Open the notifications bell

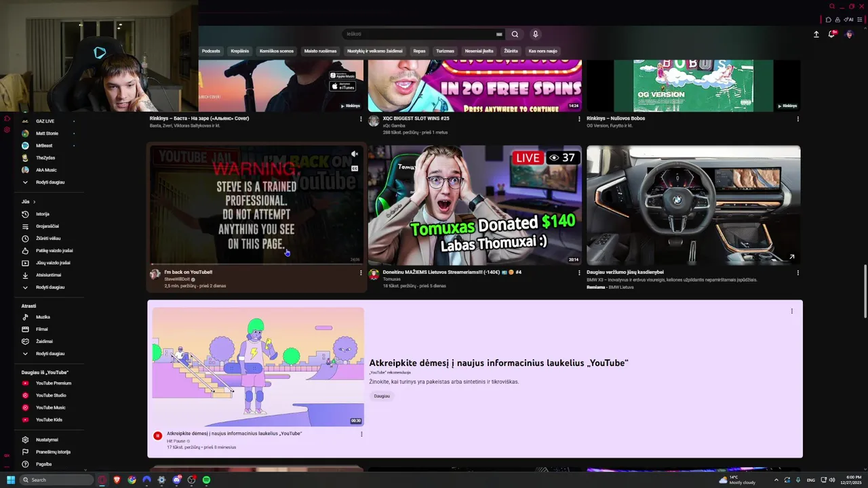832,34
